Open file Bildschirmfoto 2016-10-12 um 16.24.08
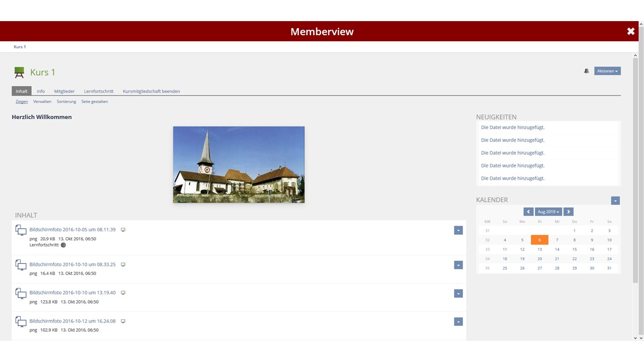 72,321
